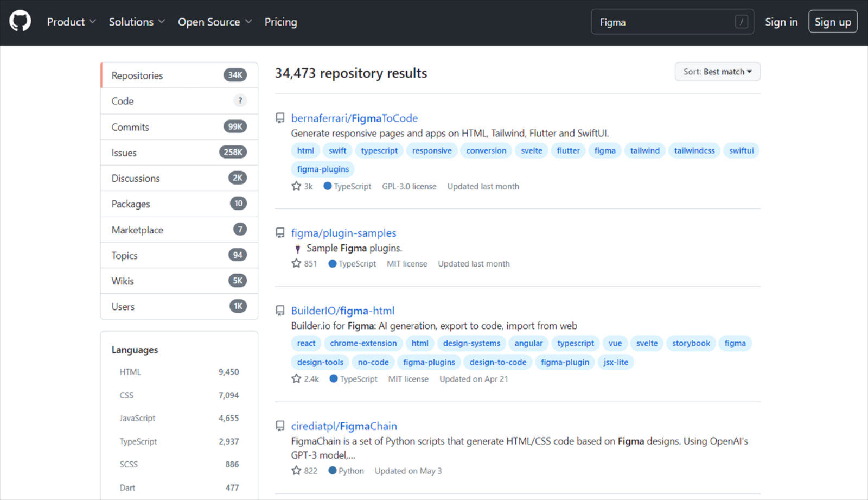868x500 pixels.
Task: Click the chrome-extension topic tag
Action: 363,343
